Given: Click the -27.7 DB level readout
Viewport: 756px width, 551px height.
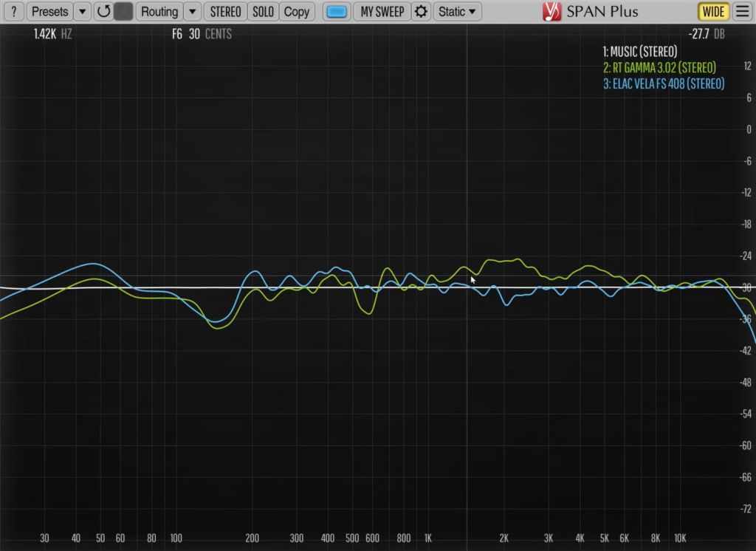Looking at the screenshot, I should point(707,34).
